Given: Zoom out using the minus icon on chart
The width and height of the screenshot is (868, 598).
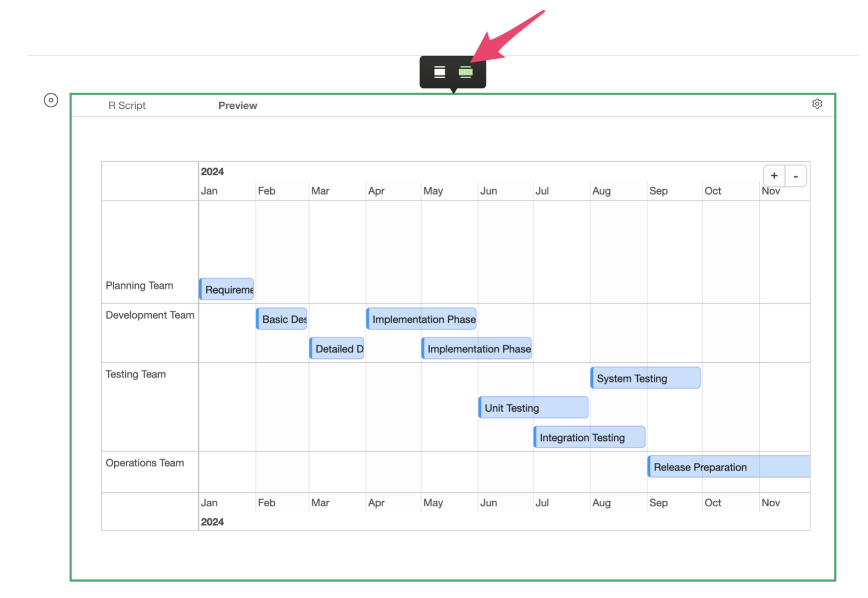Looking at the screenshot, I should coord(795,176).
